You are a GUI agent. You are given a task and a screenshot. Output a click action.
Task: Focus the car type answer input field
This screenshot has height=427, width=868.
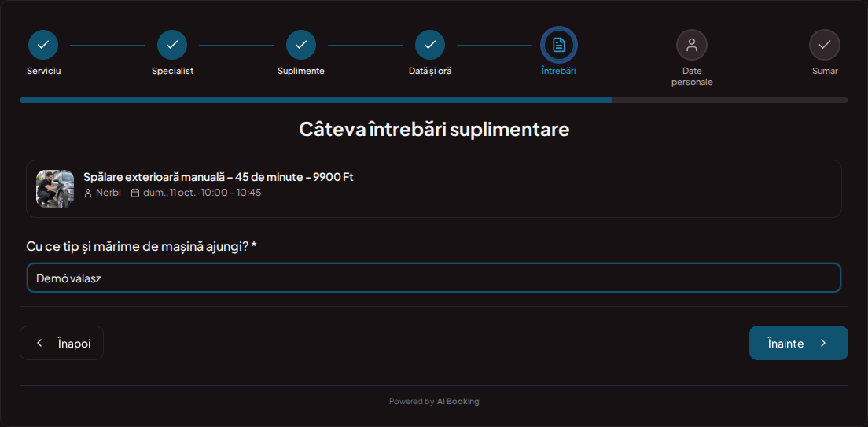[x=433, y=278]
